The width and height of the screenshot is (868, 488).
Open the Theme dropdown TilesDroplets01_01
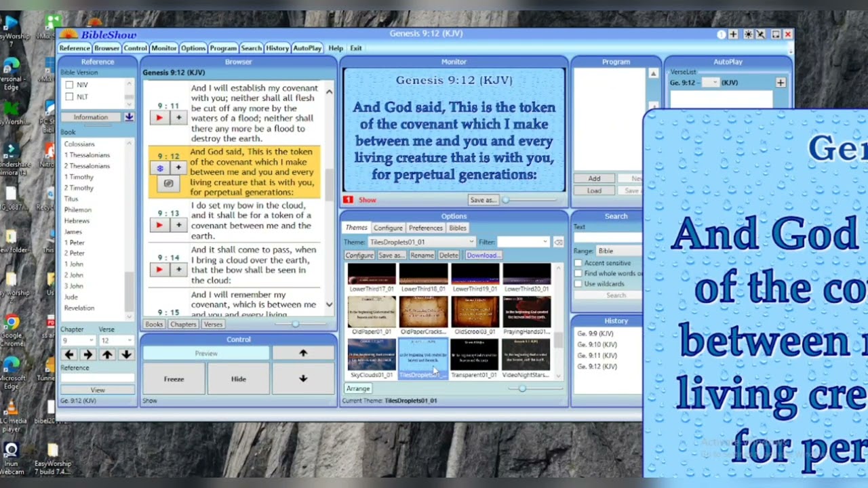pos(421,242)
